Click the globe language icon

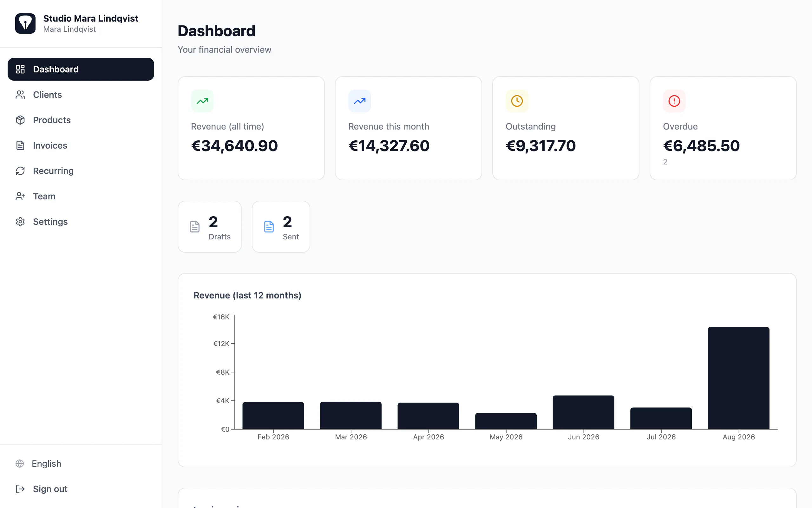pyautogui.click(x=20, y=464)
